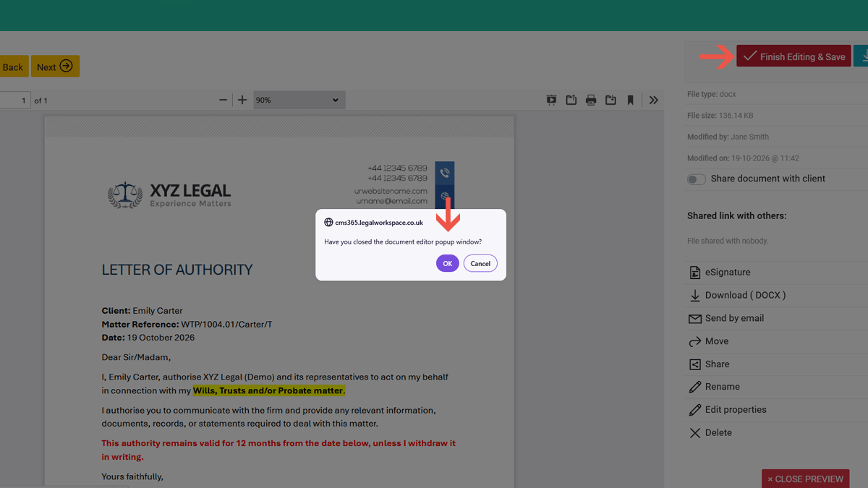Click highlighted 'Wills, Trusts and/or Probate matter' text
The width and height of the screenshot is (868, 488).
pos(269,390)
